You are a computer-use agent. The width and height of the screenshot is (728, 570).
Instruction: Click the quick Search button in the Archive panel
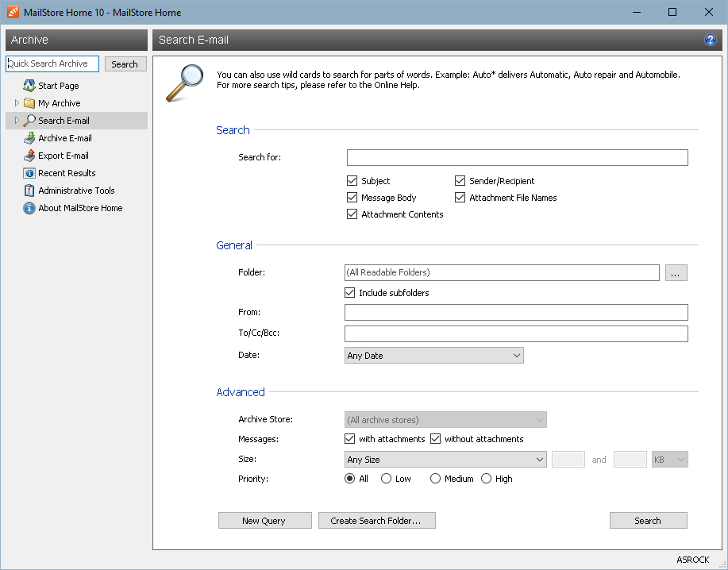click(x=125, y=64)
